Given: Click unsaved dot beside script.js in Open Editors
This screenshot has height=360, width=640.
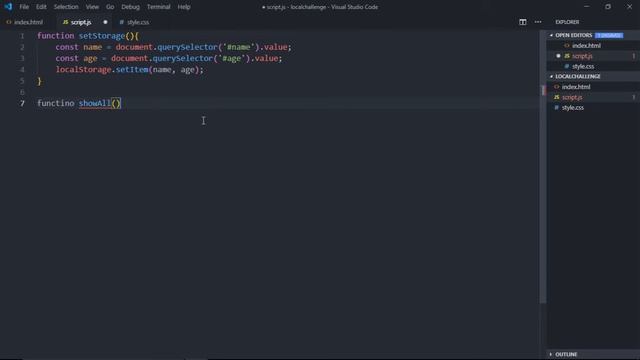Looking at the screenshot, I should click(558, 56).
